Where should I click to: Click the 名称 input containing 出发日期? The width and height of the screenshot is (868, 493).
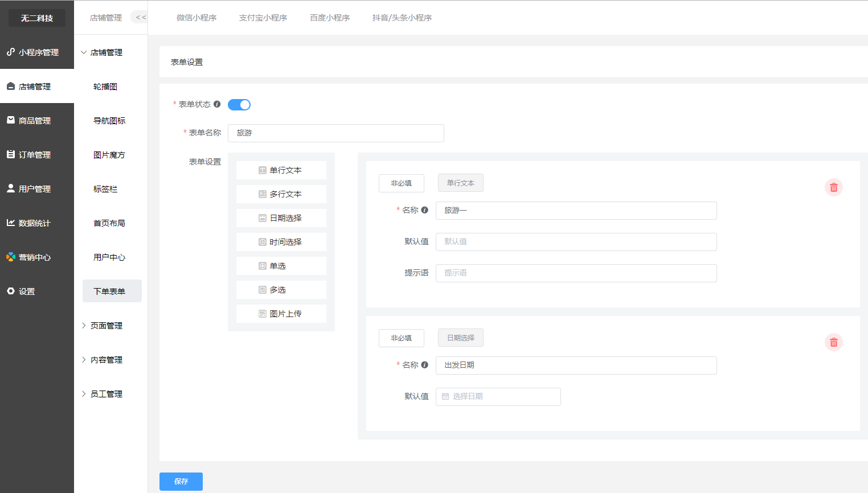576,365
